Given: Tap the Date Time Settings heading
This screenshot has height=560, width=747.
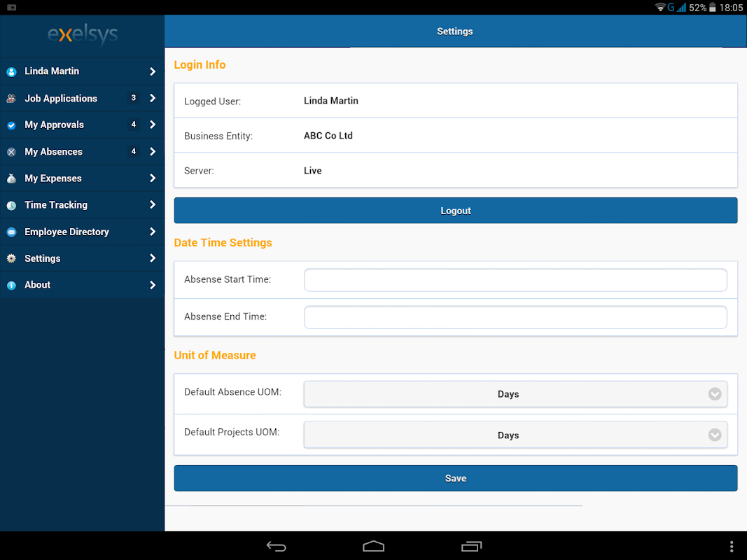Looking at the screenshot, I should (223, 243).
